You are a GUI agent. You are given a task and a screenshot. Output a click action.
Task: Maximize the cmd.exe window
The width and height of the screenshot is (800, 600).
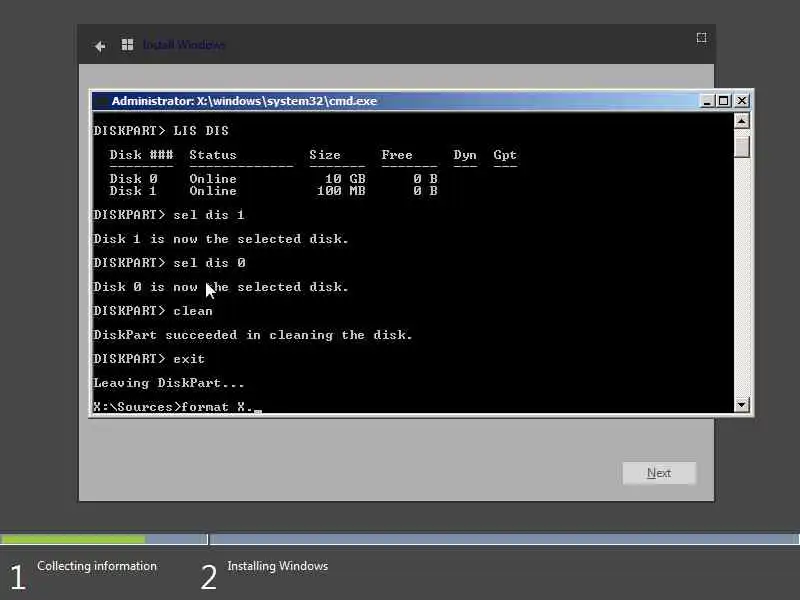click(723, 101)
